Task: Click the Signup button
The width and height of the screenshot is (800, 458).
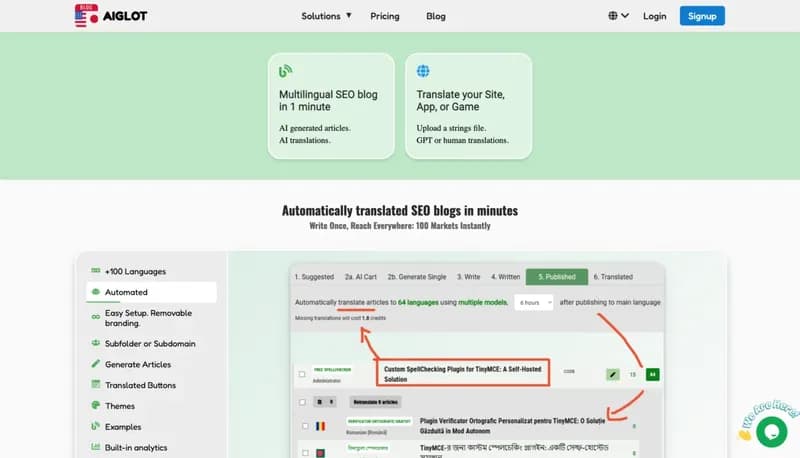Action: (x=702, y=16)
